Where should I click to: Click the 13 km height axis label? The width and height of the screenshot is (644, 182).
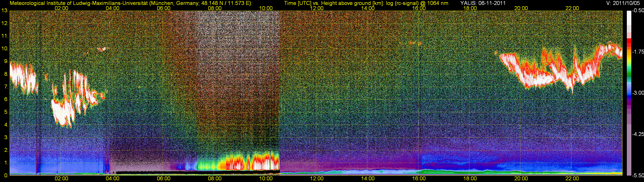pyautogui.click(x=5, y=11)
